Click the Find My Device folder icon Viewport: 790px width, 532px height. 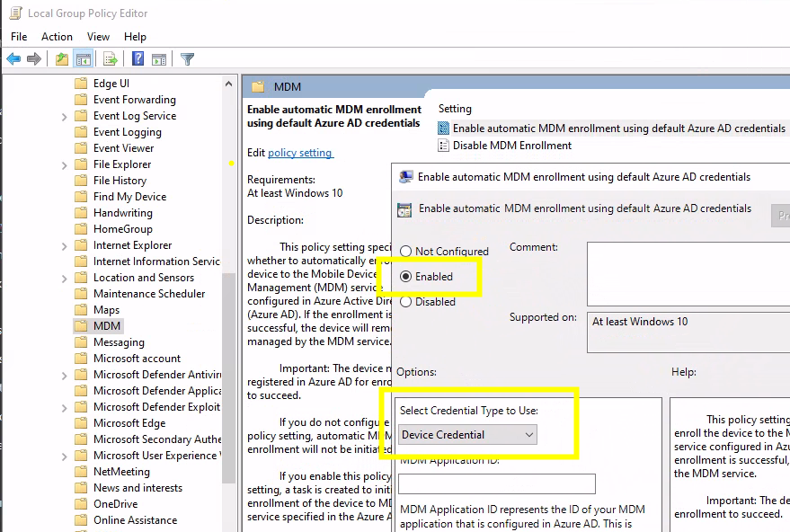pos(81,197)
